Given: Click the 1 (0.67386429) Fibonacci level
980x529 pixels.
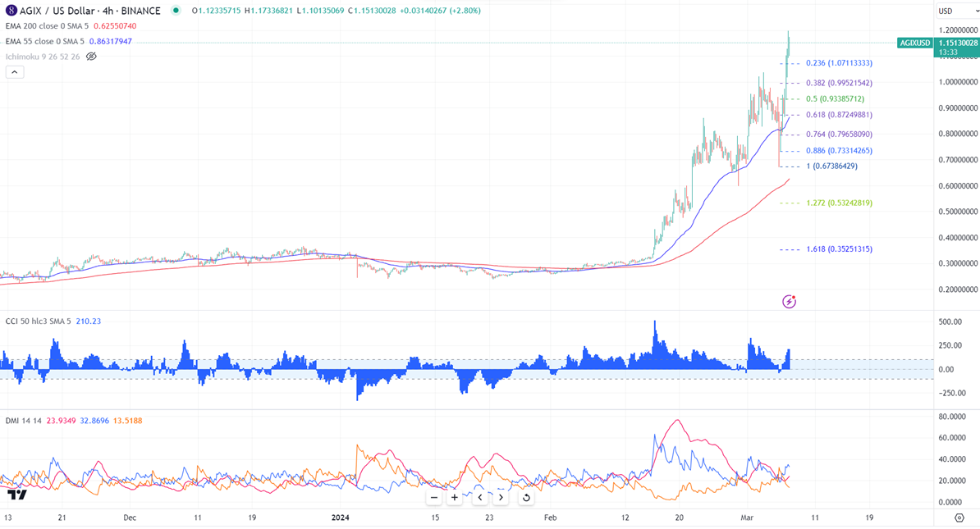Looking at the screenshot, I should point(832,166).
